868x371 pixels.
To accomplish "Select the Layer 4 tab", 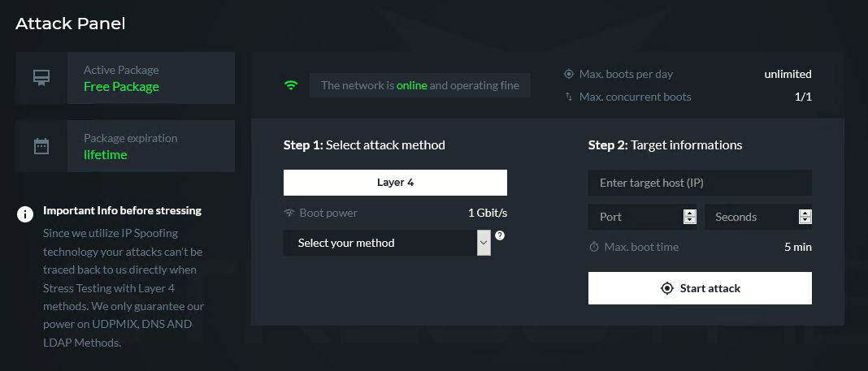I will coord(395,183).
